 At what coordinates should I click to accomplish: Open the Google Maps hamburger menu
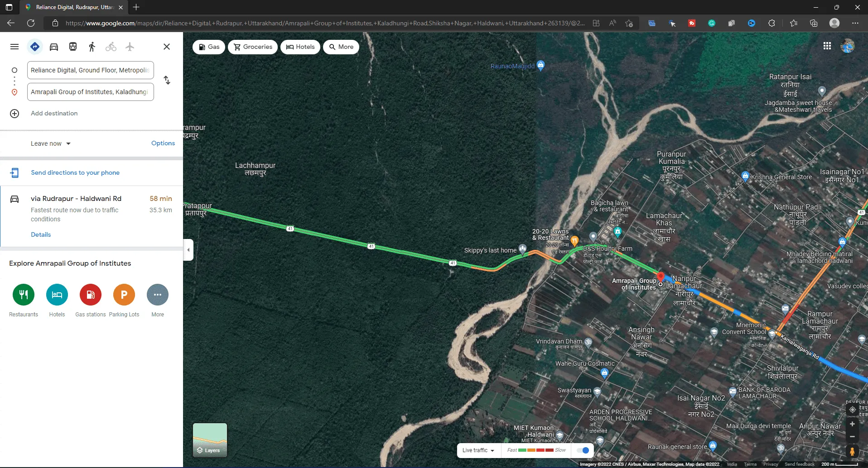tap(14, 47)
